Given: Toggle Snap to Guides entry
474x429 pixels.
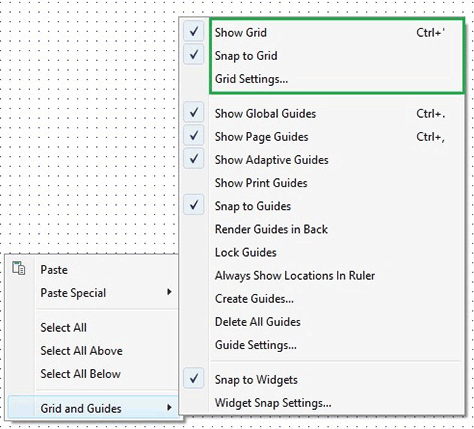Looking at the screenshot, I should 253,206.
